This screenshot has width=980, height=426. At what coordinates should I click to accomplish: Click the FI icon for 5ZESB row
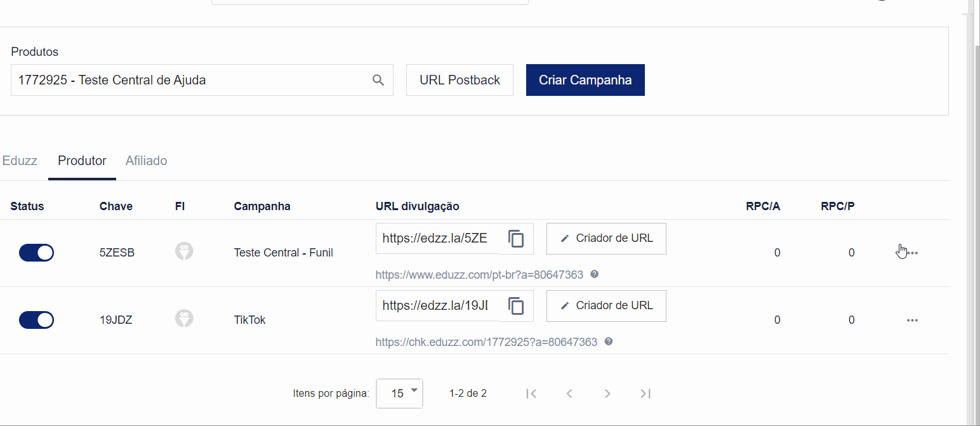coord(184,252)
